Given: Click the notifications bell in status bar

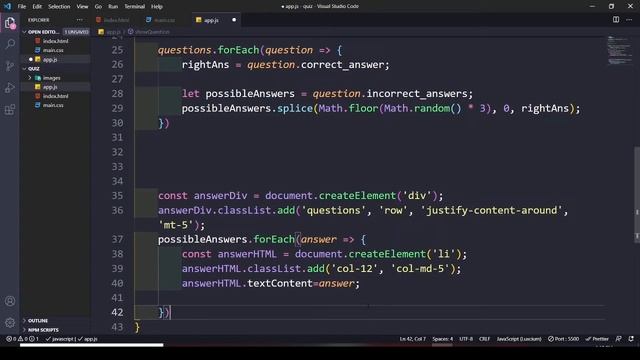Looking at the screenshot, I should 631,339.
